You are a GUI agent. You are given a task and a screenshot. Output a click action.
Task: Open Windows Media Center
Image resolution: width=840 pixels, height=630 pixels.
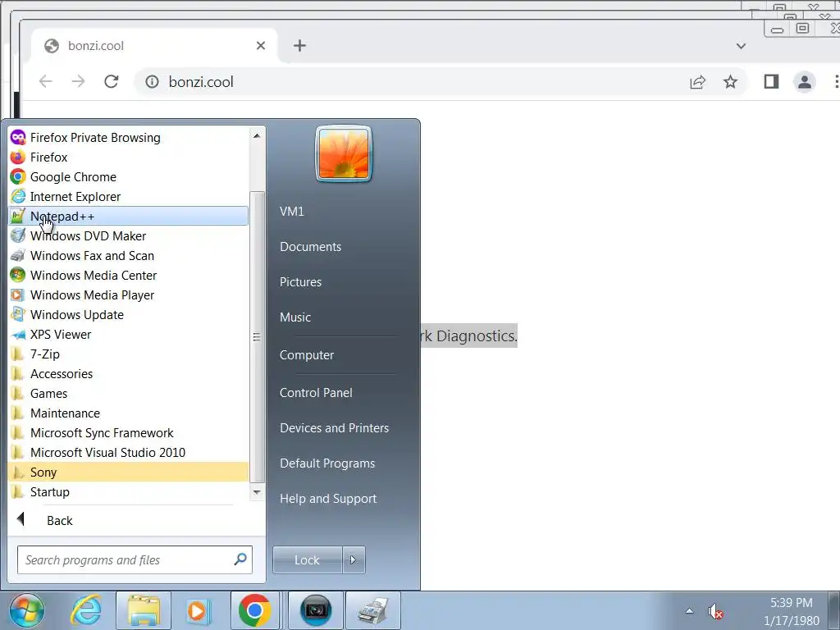(129, 276)
